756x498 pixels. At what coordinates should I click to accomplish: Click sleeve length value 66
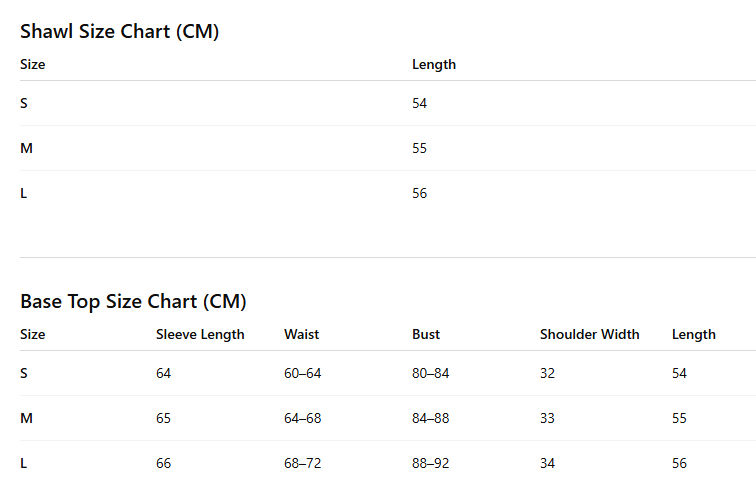163,463
